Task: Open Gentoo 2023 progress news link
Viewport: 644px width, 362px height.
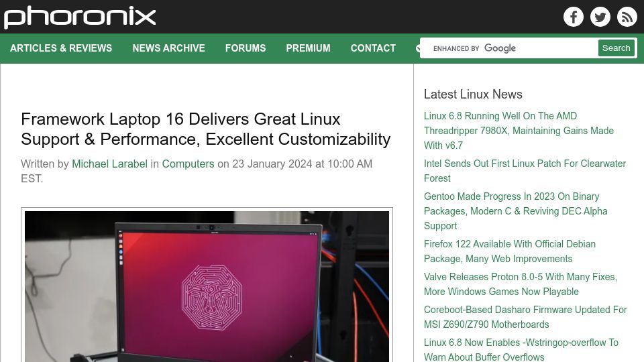Action: pos(515,211)
